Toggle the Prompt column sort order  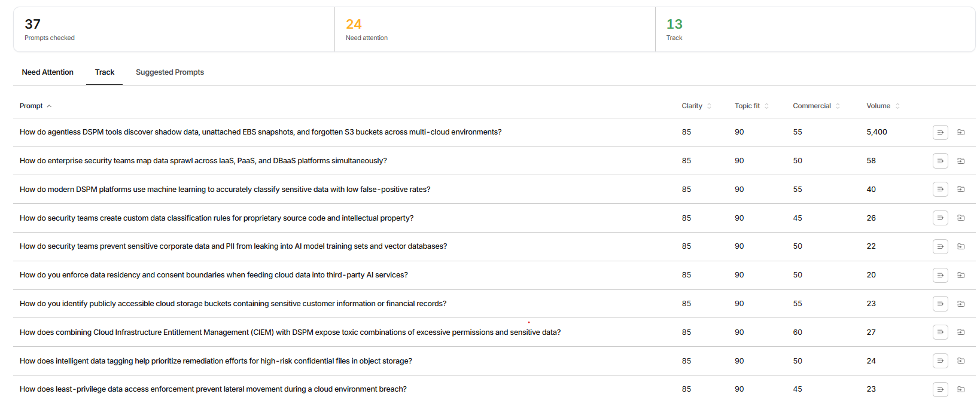(35, 106)
